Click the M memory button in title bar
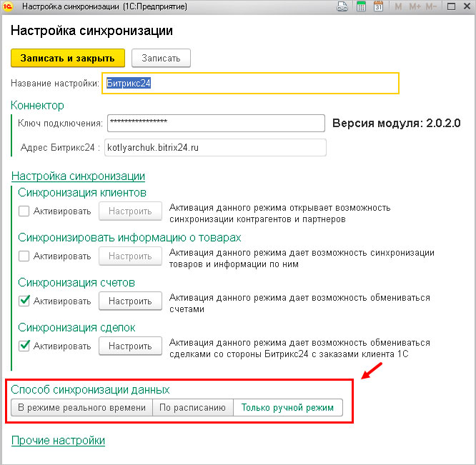 pos(398,6)
